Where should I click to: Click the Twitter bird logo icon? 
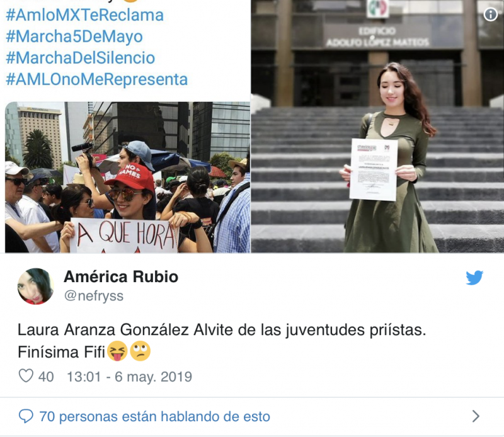pos(474,278)
